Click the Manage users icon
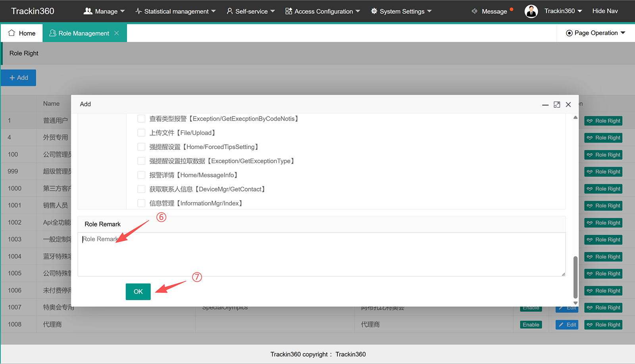Screen dimensions: 635x364 [88, 11]
